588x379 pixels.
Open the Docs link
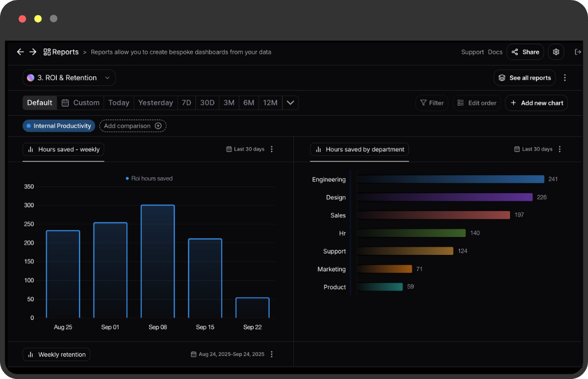click(495, 52)
